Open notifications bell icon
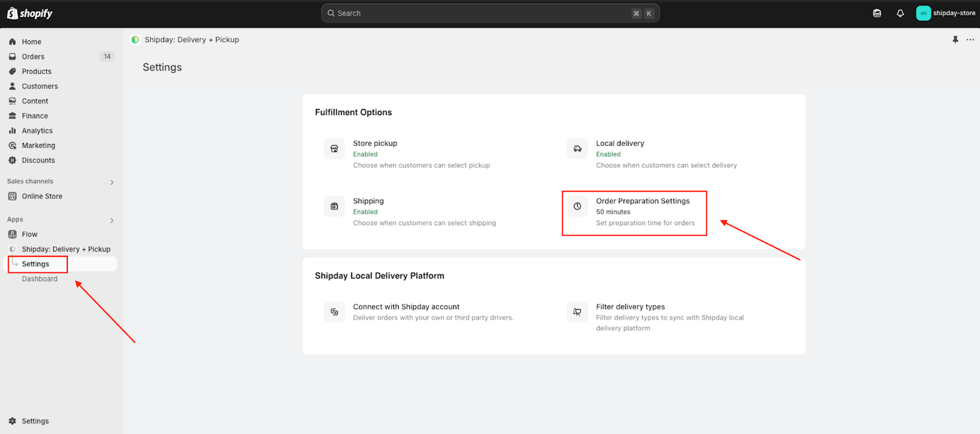980x434 pixels. (900, 13)
